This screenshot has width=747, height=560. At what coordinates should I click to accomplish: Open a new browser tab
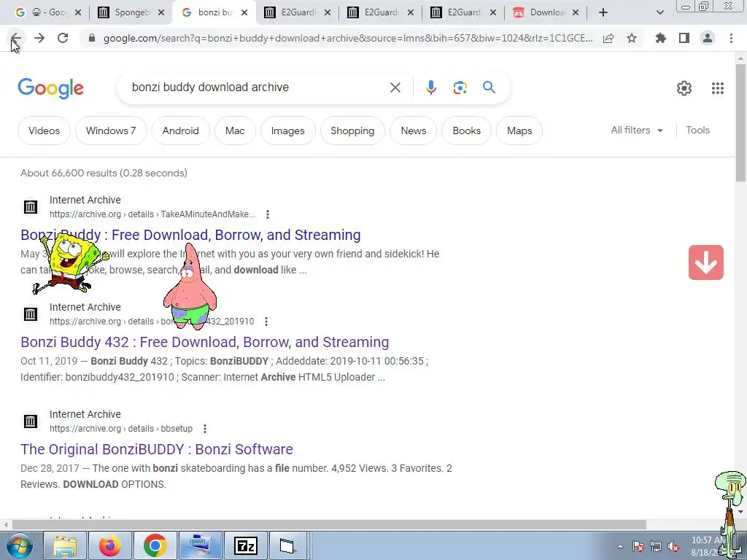tap(603, 12)
